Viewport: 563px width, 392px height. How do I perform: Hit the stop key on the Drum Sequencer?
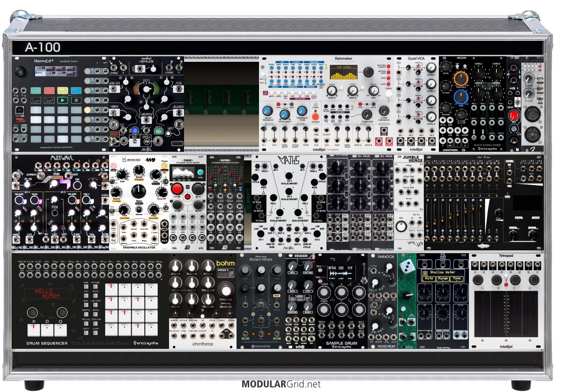47,330
